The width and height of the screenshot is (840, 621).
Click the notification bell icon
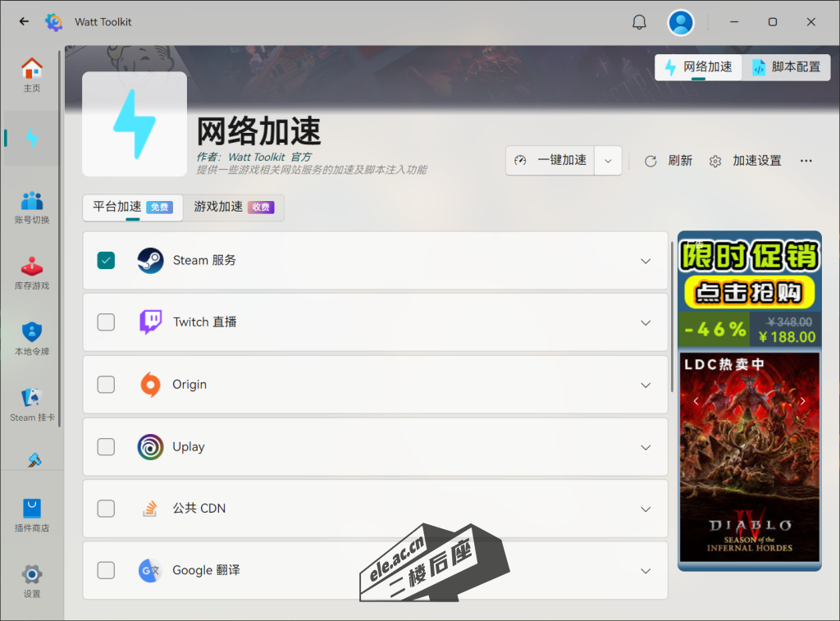click(x=639, y=22)
